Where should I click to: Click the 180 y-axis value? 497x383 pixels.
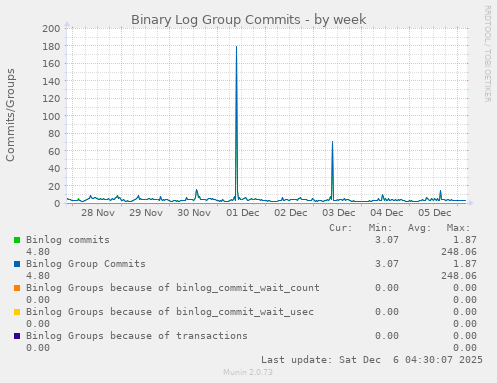pos(51,46)
